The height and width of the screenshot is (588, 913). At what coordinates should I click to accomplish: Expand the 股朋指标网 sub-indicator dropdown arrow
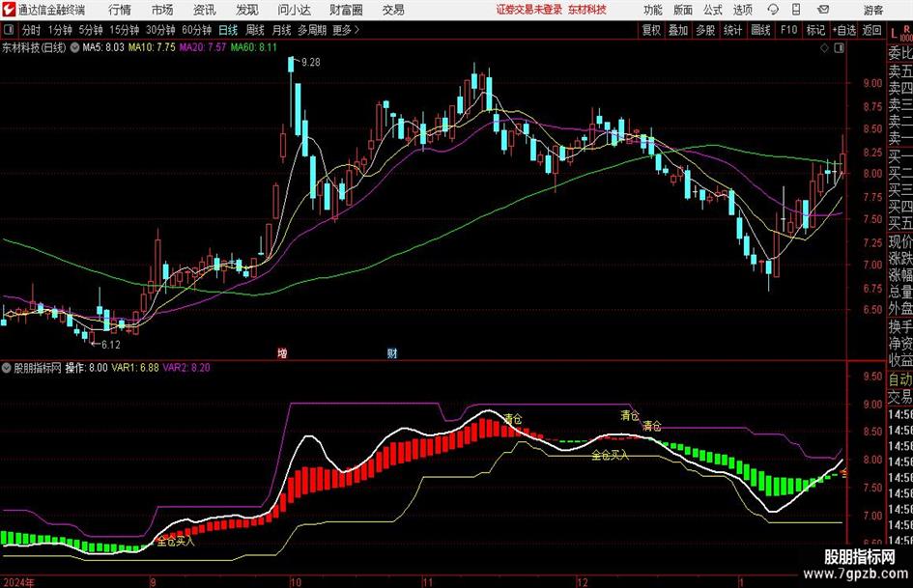tap(7, 368)
